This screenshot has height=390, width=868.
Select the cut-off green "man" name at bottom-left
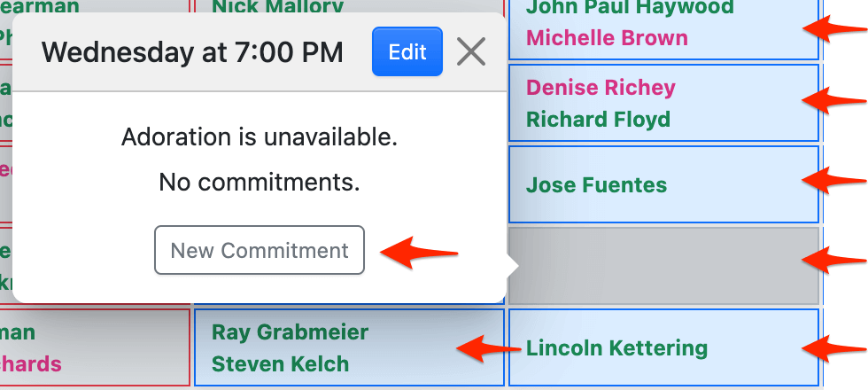point(18,332)
